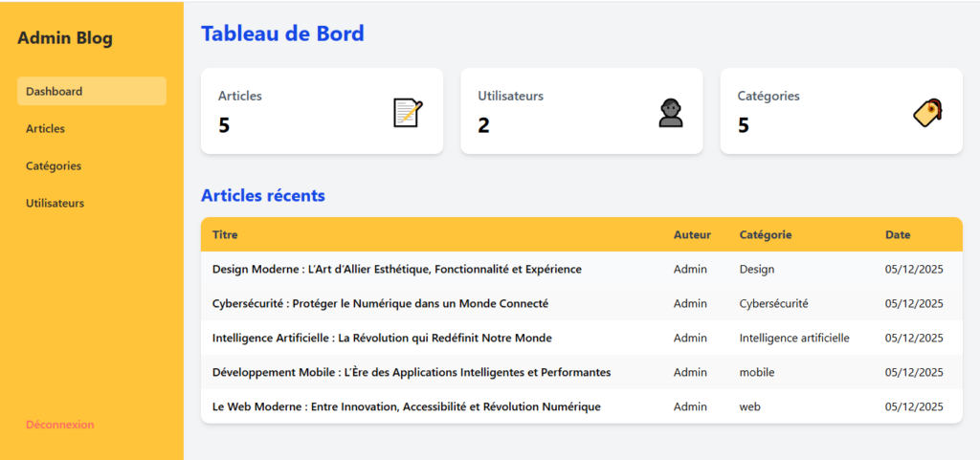Click the date in Développement Mobile row
Image resolution: width=980 pixels, height=460 pixels.
click(x=914, y=372)
